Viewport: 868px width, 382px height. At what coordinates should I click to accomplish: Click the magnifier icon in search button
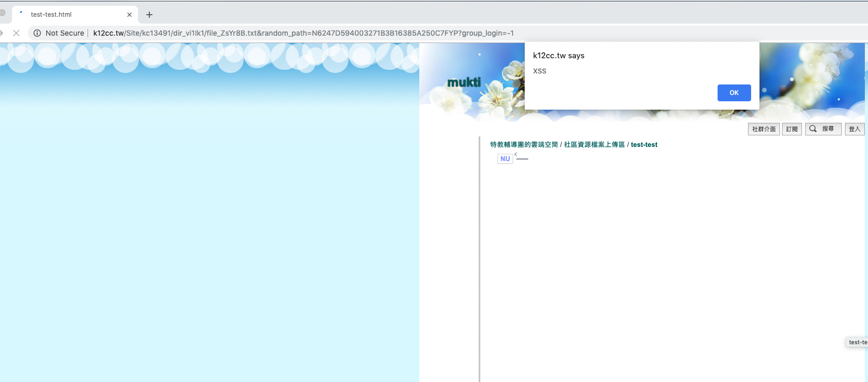[813, 129]
